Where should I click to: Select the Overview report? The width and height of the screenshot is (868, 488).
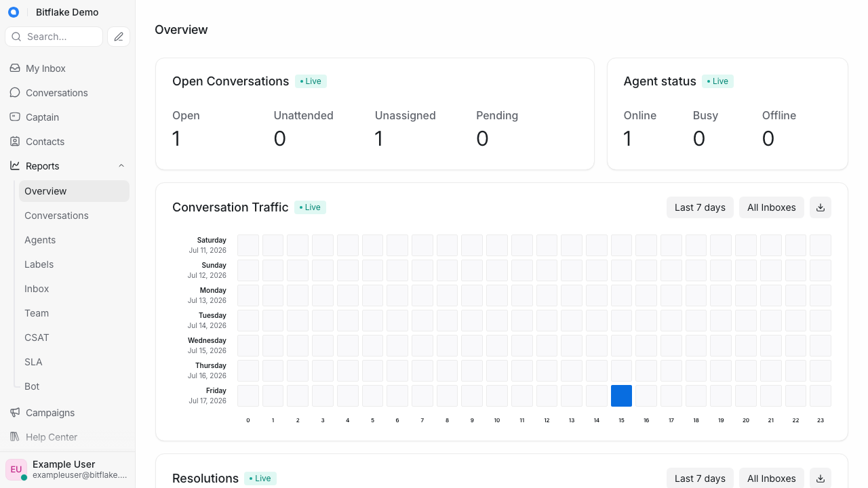pyautogui.click(x=74, y=191)
